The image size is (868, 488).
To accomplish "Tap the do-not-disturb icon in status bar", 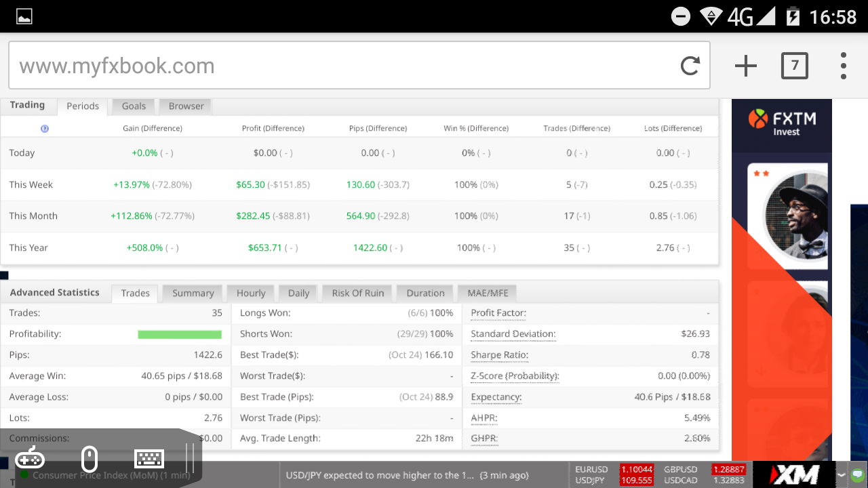I will (681, 16).
